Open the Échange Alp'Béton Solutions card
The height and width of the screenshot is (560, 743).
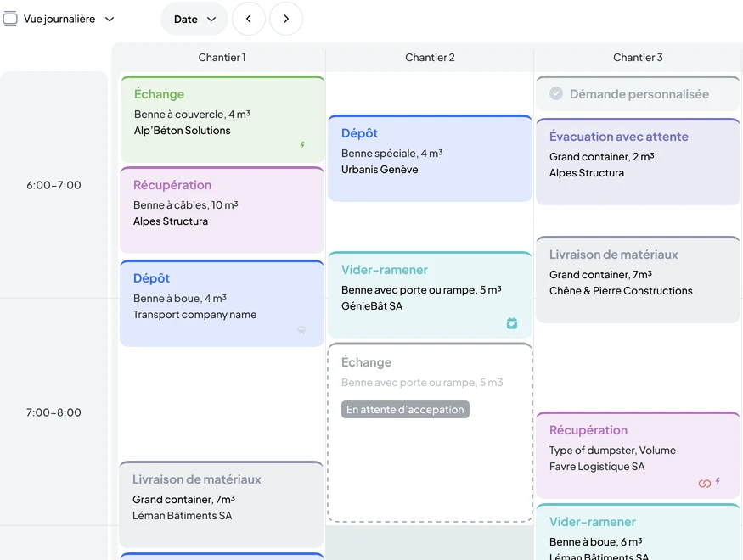(222, 120)
